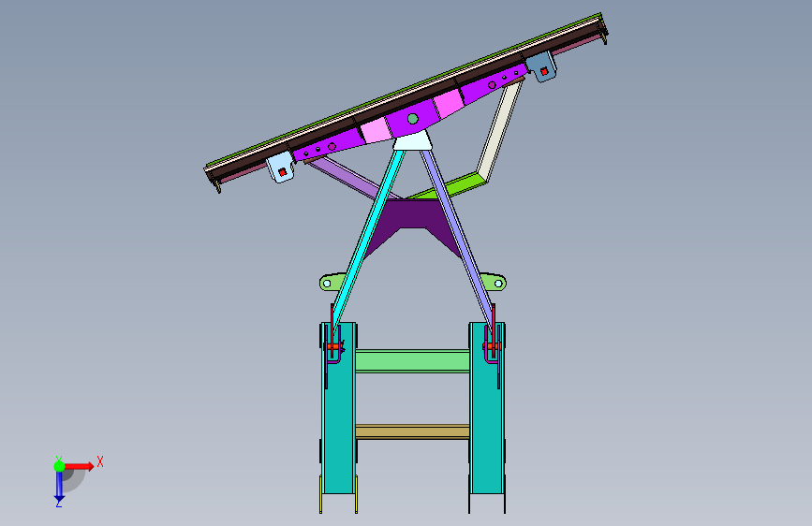Image resolution: width=812 pixels, height=526 pixels.
Task: Select the cream-colored angled brace
Action: tap(498, 129)
